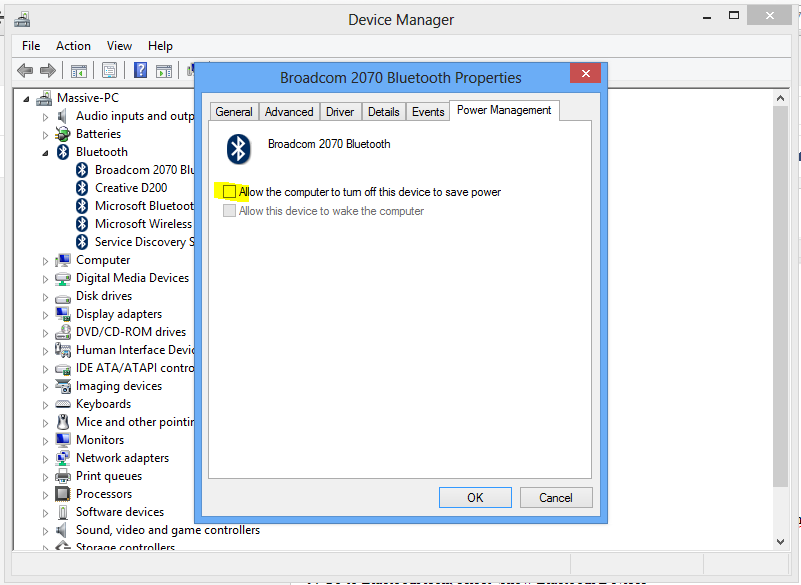Expand the Disk drives node
The image size is (801, 585).
tap(45, 297)
